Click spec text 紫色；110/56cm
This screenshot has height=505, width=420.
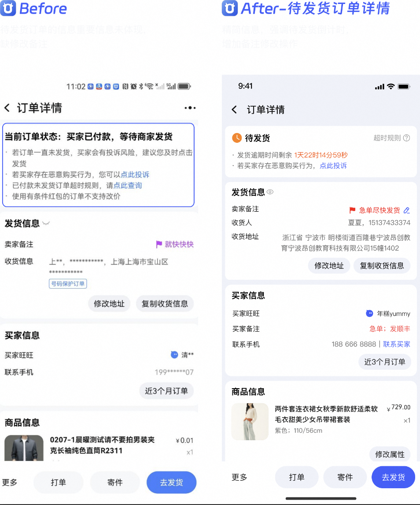[x=298, y=431]
